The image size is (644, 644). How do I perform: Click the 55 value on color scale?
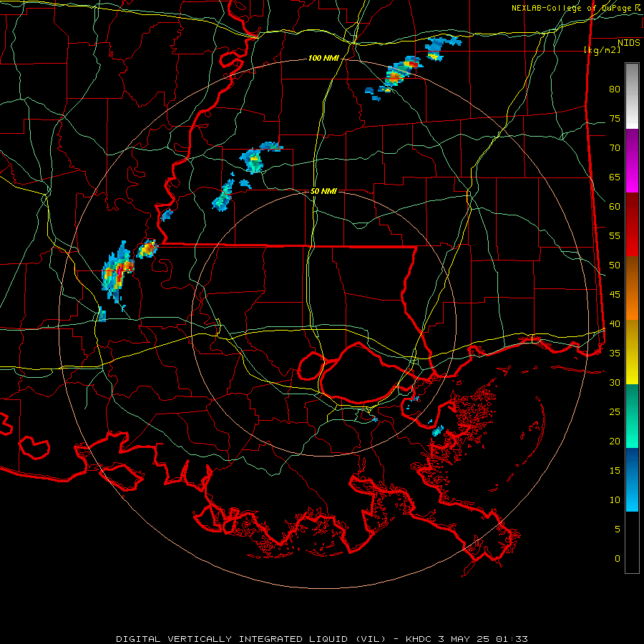coord(615,235)
